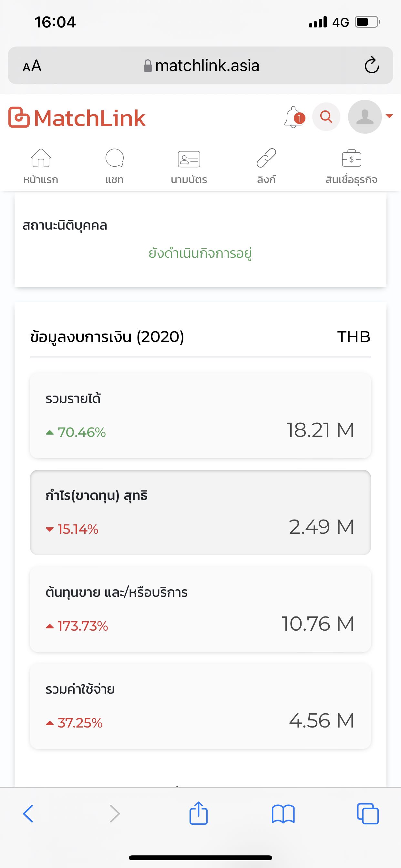The image size is (401, 868).
Task: Go back with Safari back arrow
Action: pyautogui.click(x=28, y=814)
